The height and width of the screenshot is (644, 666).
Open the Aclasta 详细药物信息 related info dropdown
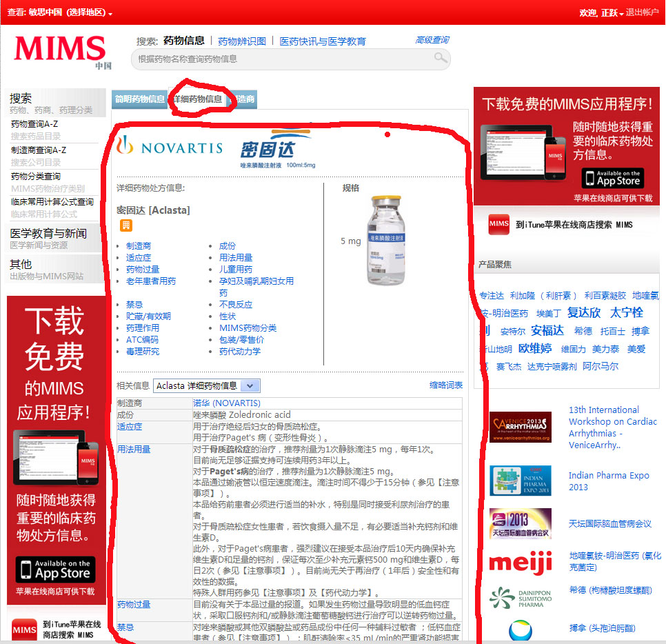[x=206, y=385]
